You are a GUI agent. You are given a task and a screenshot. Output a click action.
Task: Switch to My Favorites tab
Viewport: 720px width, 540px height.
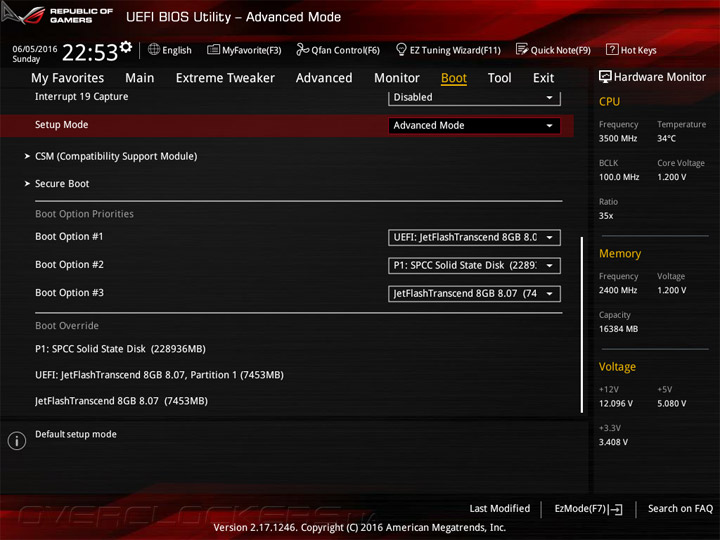[68, 78]
